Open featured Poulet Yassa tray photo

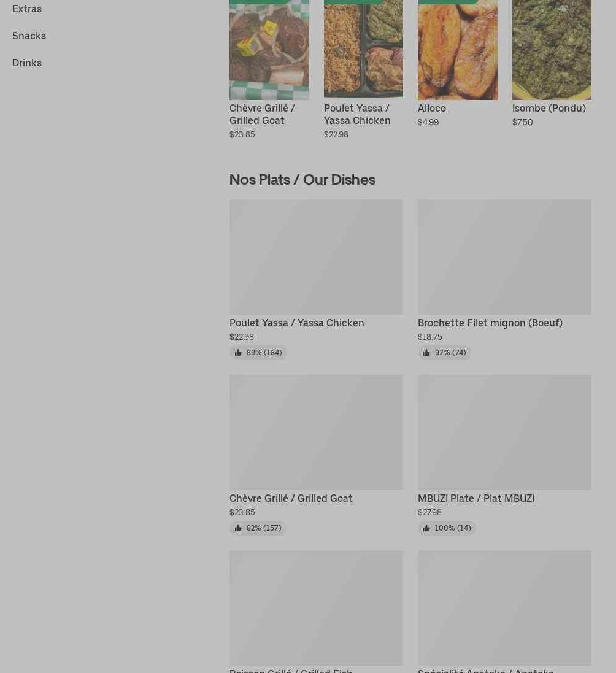click(x=363, y=50)
